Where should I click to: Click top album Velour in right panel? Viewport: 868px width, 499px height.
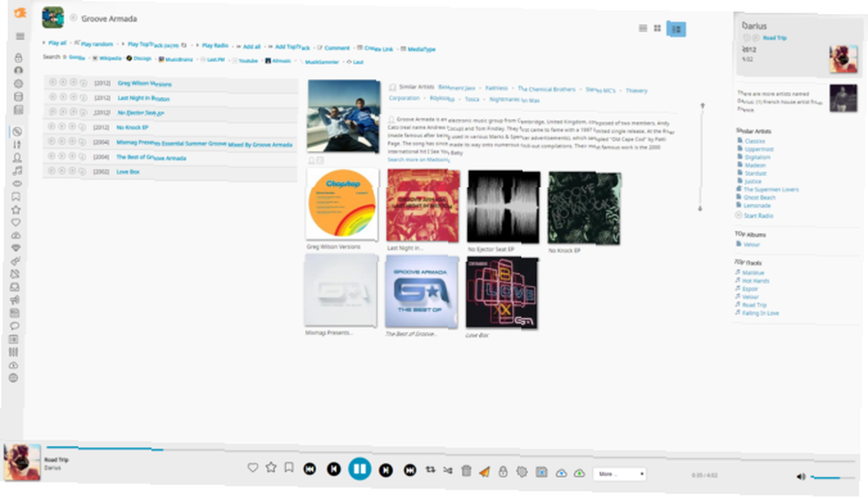tap(751, 244)
